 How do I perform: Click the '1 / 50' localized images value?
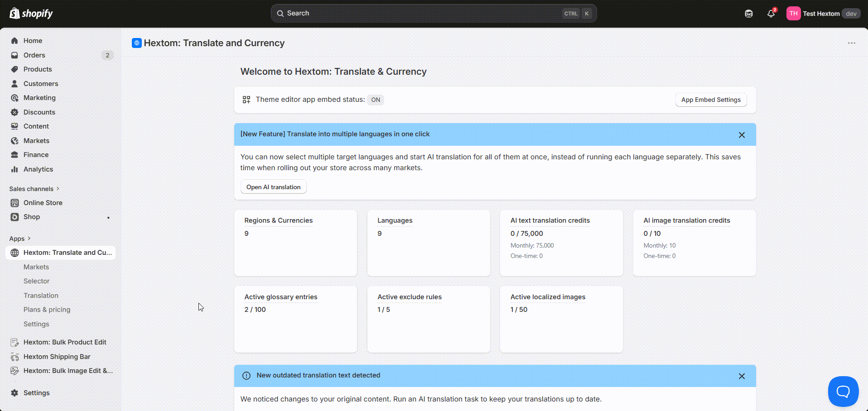click(519, 310)
